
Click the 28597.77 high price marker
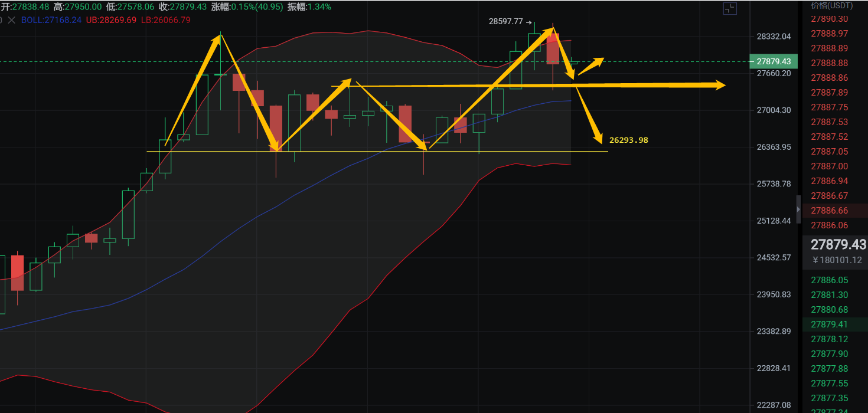(x=505, y=21)
